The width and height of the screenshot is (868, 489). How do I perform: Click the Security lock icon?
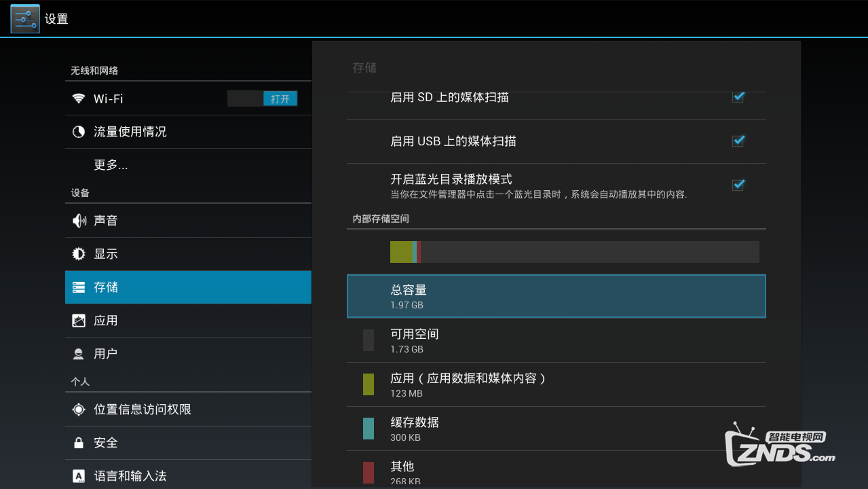[x=79, y=443]
